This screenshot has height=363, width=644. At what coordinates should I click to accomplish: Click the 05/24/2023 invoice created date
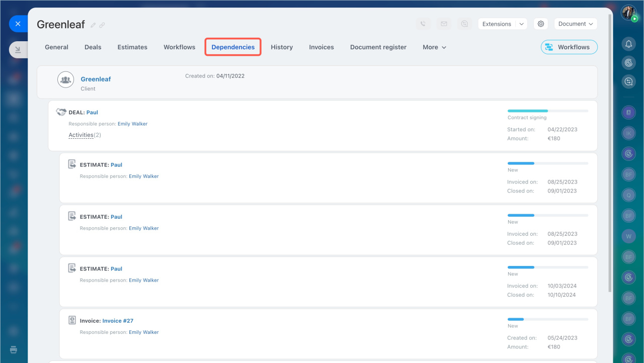click(x=562, y=338)
